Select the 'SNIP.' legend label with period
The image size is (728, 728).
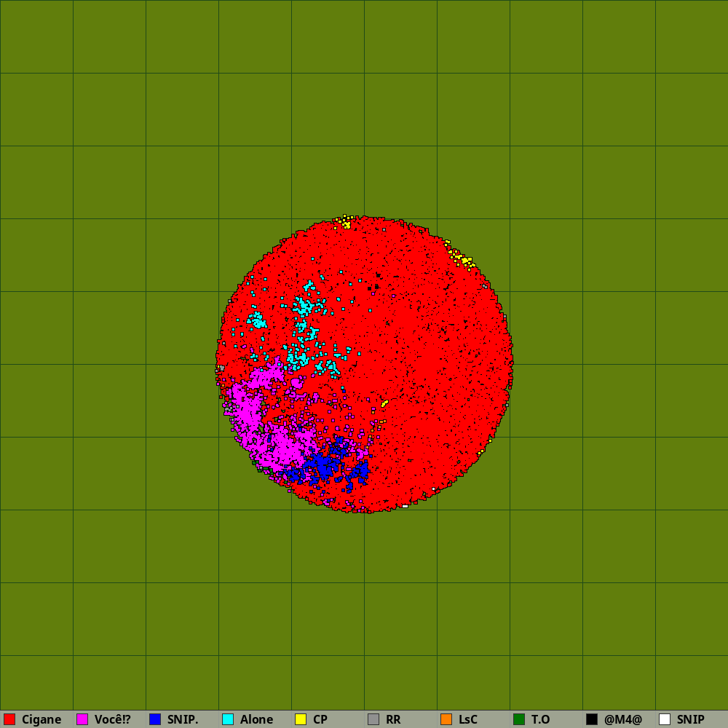click(183, 720)
